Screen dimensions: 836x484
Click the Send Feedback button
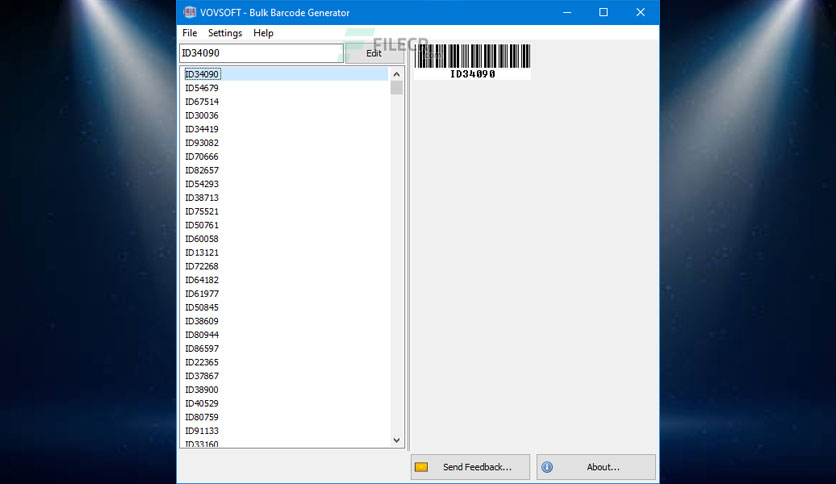pyautogui.click(x=470, y=467)
